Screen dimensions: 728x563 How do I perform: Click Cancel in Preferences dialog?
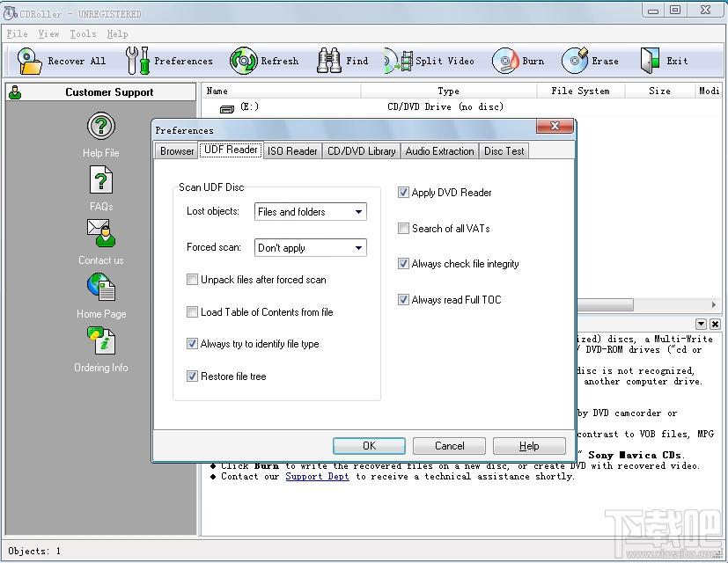449,446
